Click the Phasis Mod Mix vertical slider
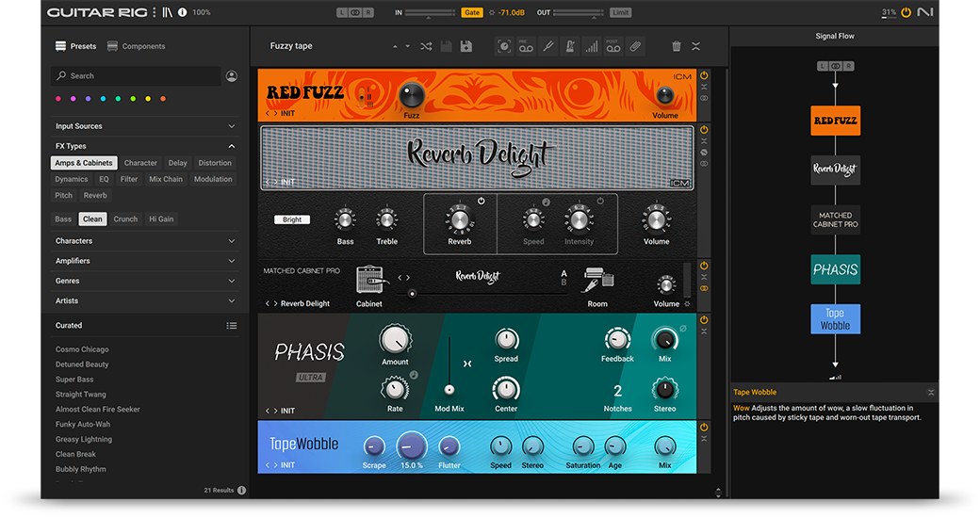The height and width of the screenshot is (518, 980). coord(449,366)
